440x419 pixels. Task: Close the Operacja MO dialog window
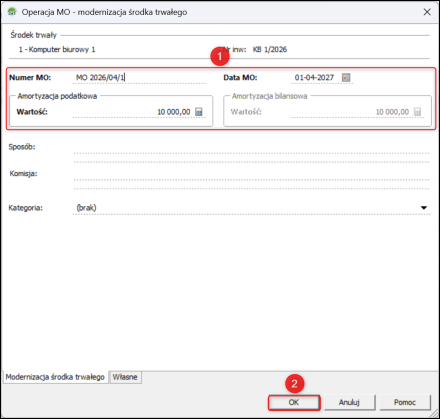pyautogui.click(x=427, y=12)
